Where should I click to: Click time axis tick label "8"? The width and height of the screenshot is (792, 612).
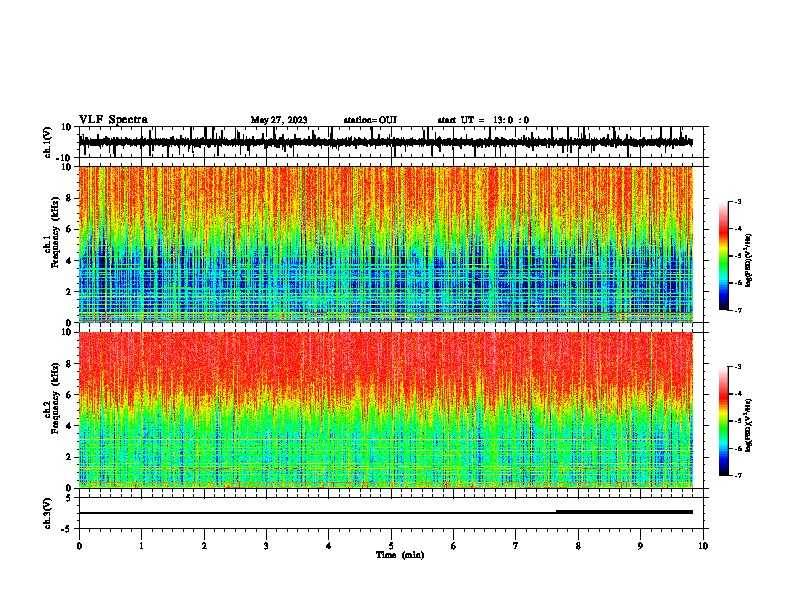(578, 546)
